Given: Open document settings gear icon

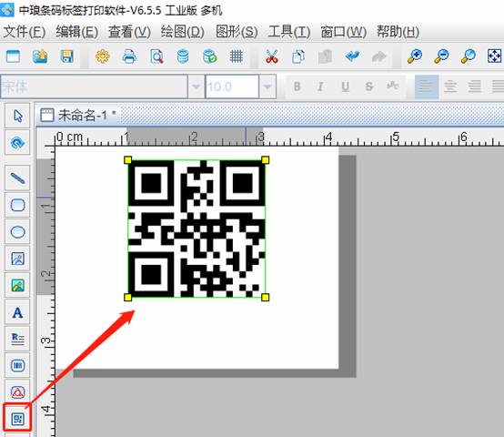Looking at the screenshot, I should click(103, 56).
